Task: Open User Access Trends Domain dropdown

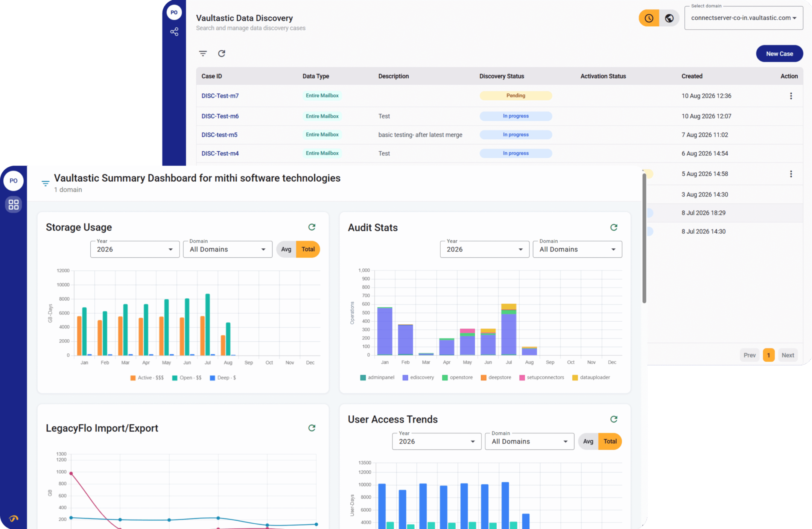Action: click(529, 441)
